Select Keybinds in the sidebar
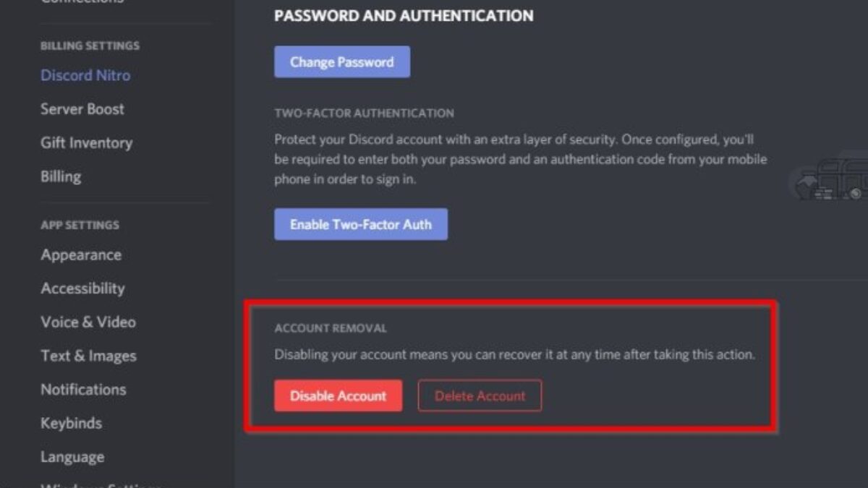868x488 pixels. pos(71,423)
